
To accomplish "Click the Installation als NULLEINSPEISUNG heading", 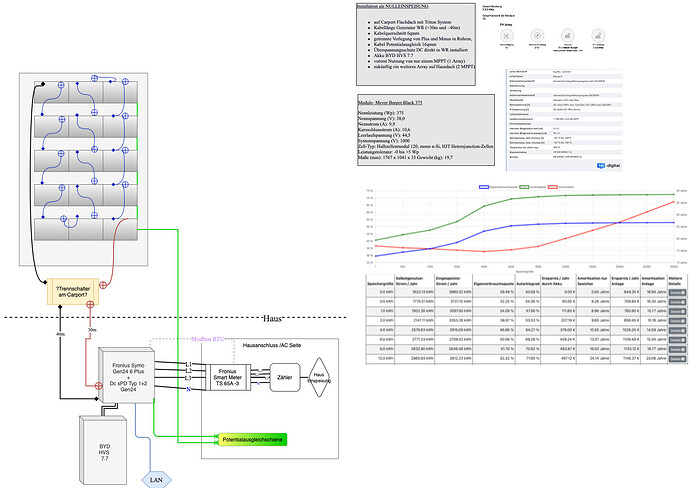I will click(393, 6).
